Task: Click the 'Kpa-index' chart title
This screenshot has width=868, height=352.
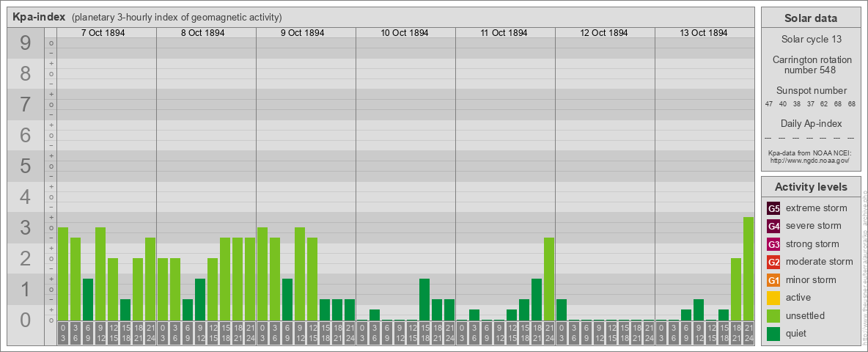Action: tap(39, 17)
